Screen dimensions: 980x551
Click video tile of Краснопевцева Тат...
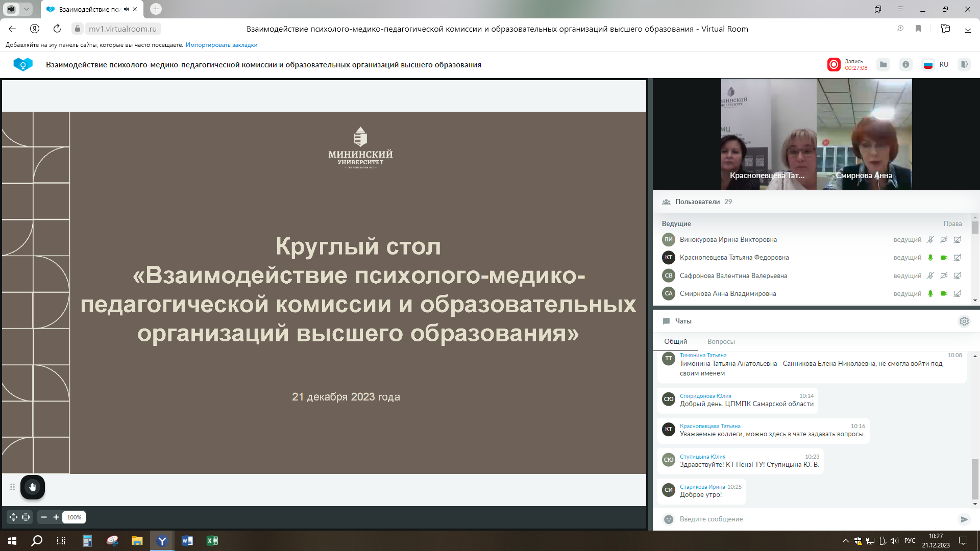pyautogui.click(x=768, y=134)
